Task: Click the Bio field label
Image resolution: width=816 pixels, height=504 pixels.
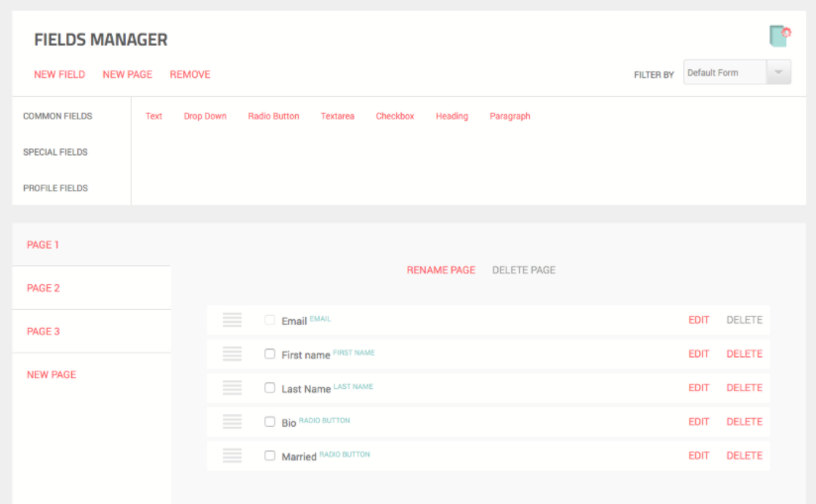Action: click(x=289, y=423)
